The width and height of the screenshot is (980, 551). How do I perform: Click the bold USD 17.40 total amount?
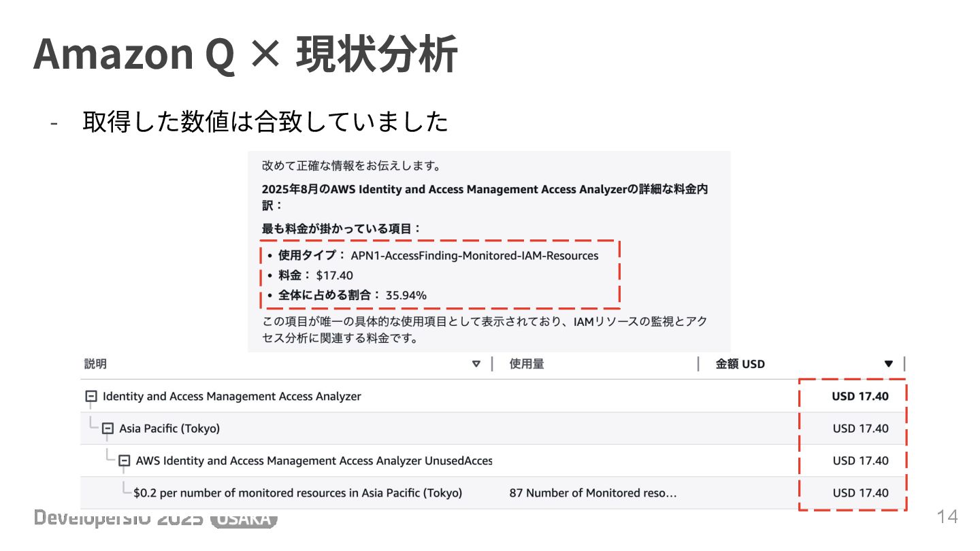pyautogui.click(x=860, y=396)
